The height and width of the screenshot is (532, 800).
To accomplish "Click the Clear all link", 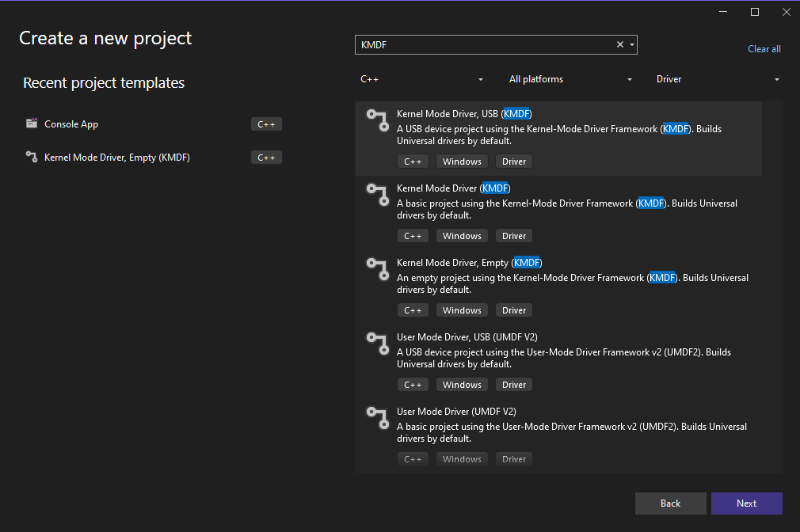I will click(764, 49).
